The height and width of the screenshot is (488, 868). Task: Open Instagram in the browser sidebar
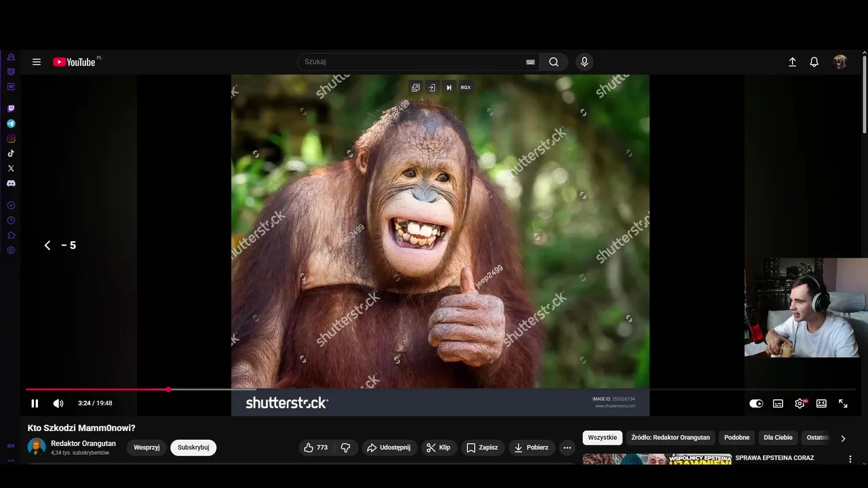[11, 138]
